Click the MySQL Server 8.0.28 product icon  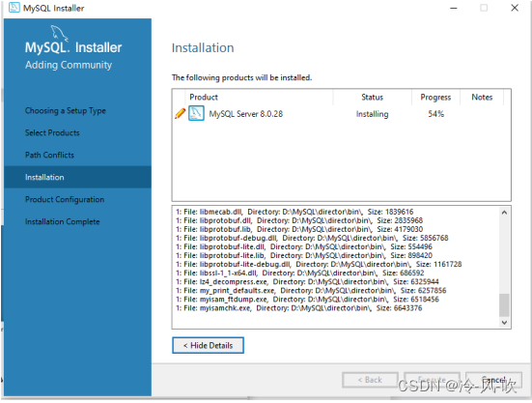point(196,113)
